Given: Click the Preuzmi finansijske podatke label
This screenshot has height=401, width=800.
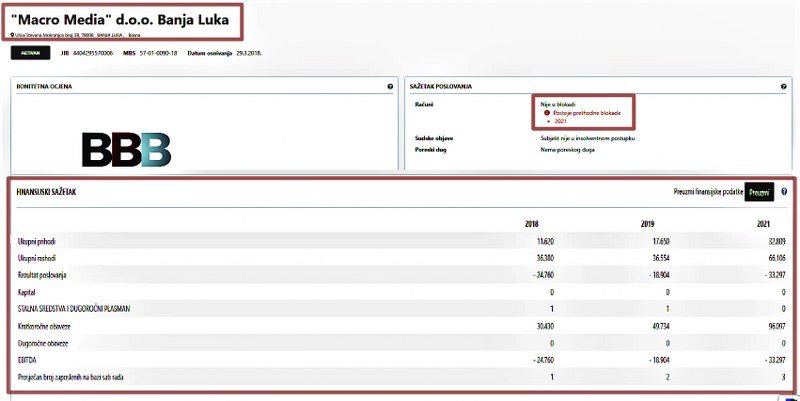Looking at the screenshot, I should (708, 192).
